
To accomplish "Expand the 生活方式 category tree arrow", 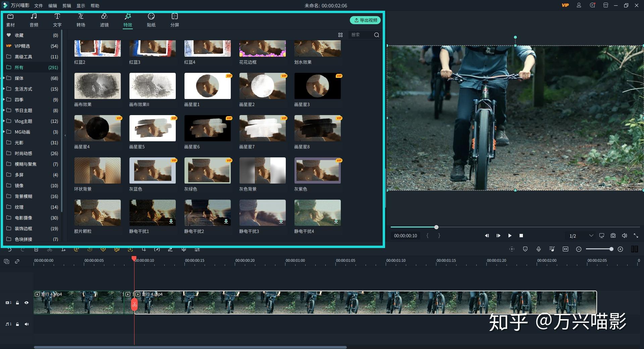I will (x=4, y=89).
